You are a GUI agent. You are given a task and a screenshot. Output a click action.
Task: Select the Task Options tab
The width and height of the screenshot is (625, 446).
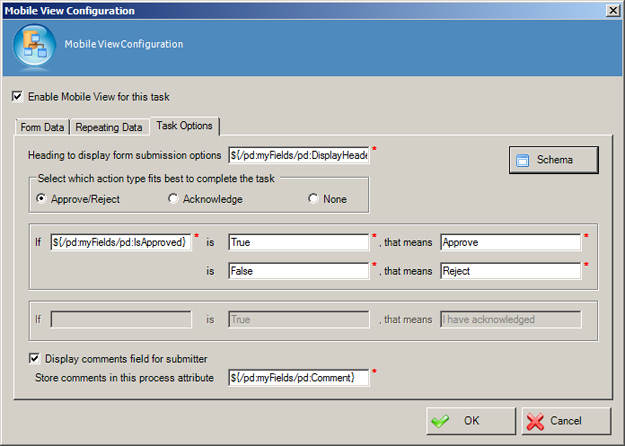(186, 126)
